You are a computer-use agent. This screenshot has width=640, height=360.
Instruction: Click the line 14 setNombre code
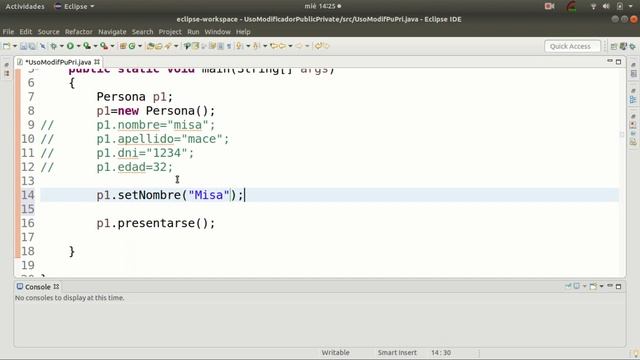click(x=170, y=195)
